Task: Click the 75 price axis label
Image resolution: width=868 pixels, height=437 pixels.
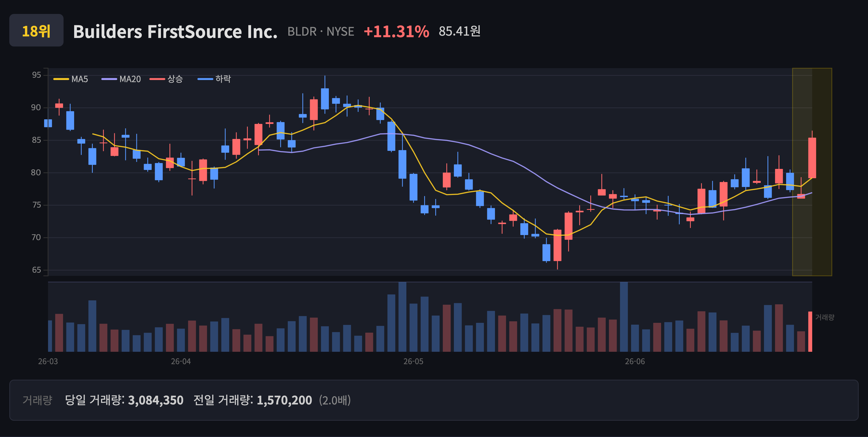Action: pos(36,205)
